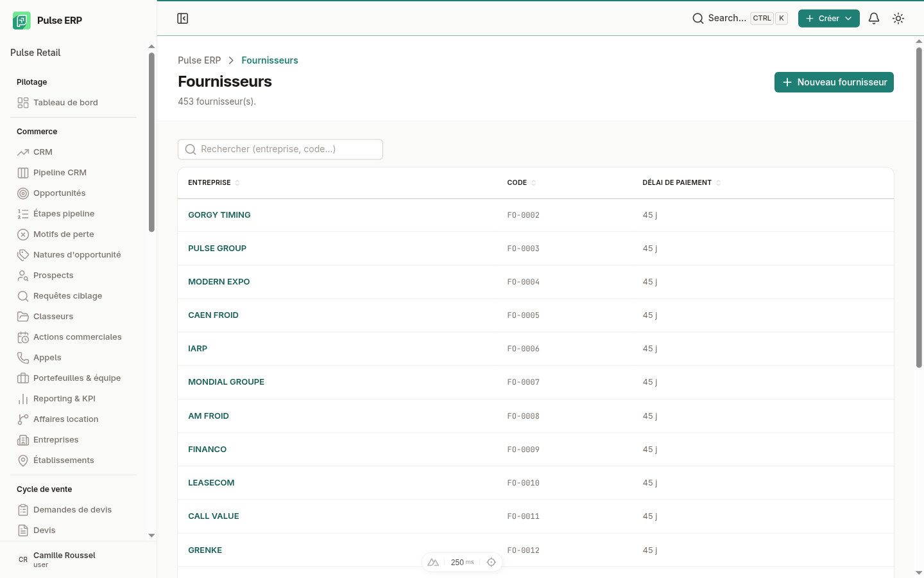924x578 pixels.
Task: Open Portefeuilles & équipe briefcase icon
Action: (x=23, y=378)
